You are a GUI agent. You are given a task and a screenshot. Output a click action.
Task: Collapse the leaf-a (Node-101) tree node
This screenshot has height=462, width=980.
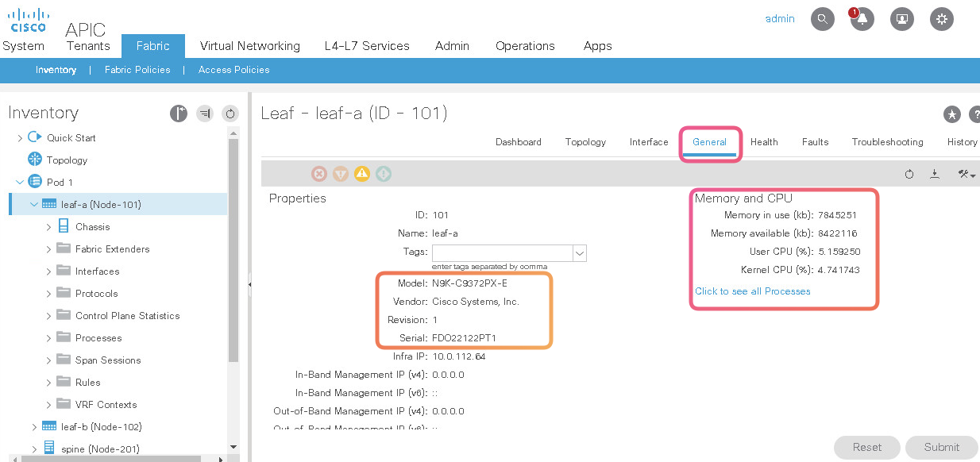click(x=34, y=205)
